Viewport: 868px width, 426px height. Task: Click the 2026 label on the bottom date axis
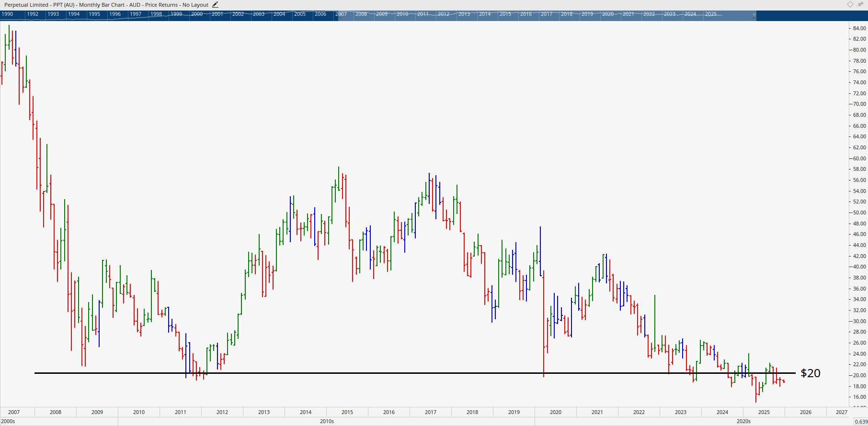806,412
